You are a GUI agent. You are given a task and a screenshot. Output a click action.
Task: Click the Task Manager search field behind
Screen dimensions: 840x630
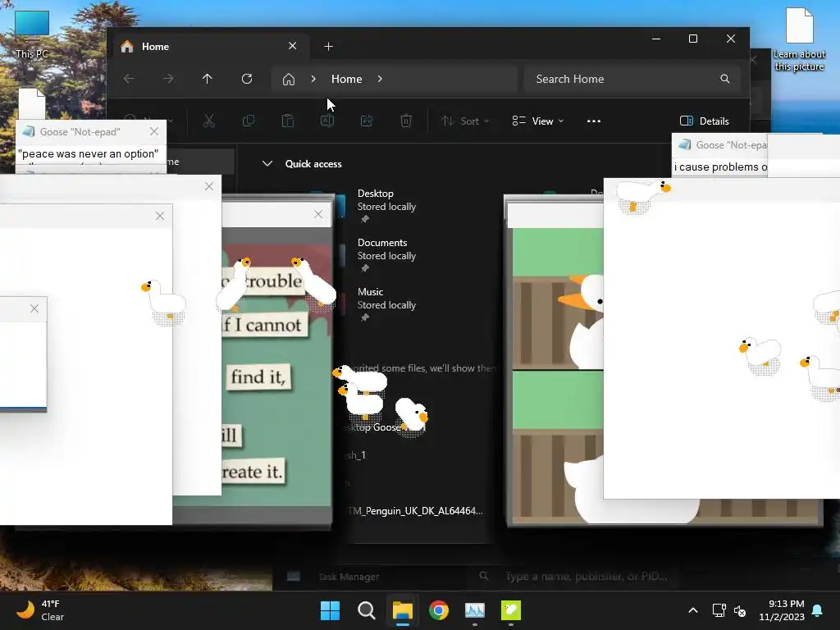coord(578,577)
